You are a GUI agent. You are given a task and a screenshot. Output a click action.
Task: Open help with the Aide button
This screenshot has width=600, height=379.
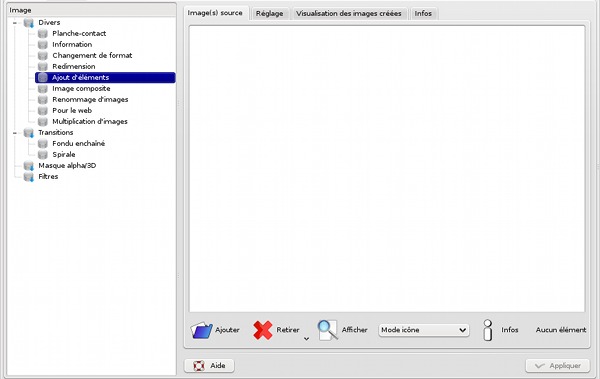[x=209, y=366]
